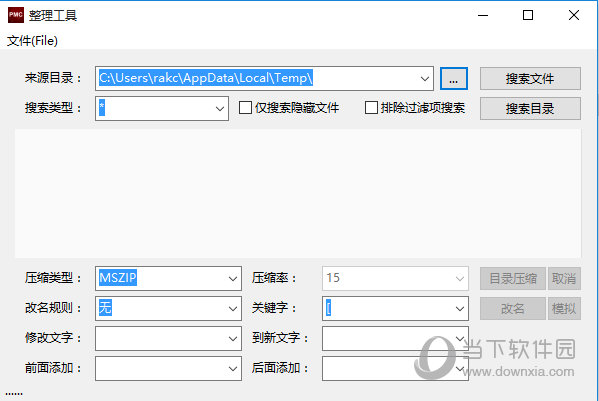Enable 仅搜索隐藏文件 checkbox
599x401 pixels.
click(x=245, y=108)
